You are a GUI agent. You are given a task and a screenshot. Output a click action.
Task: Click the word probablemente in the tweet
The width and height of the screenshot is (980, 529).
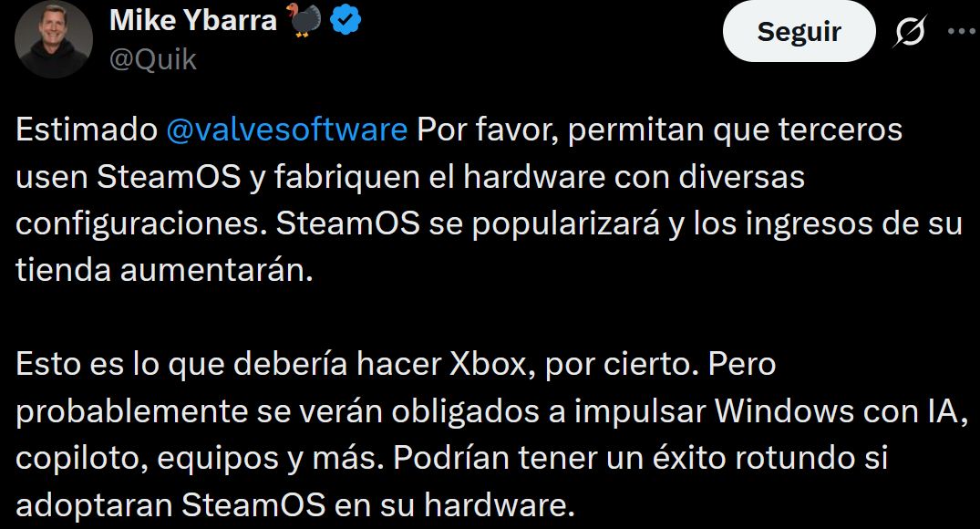132,411
